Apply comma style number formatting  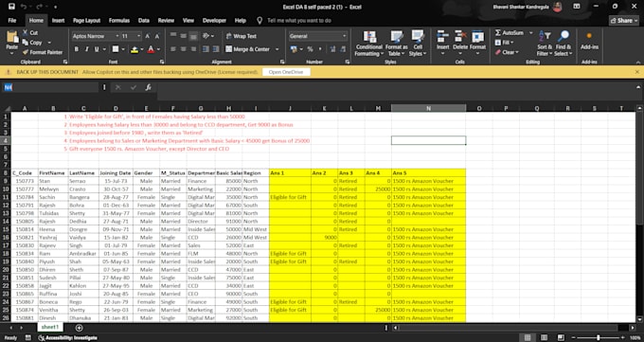point(320,49)
